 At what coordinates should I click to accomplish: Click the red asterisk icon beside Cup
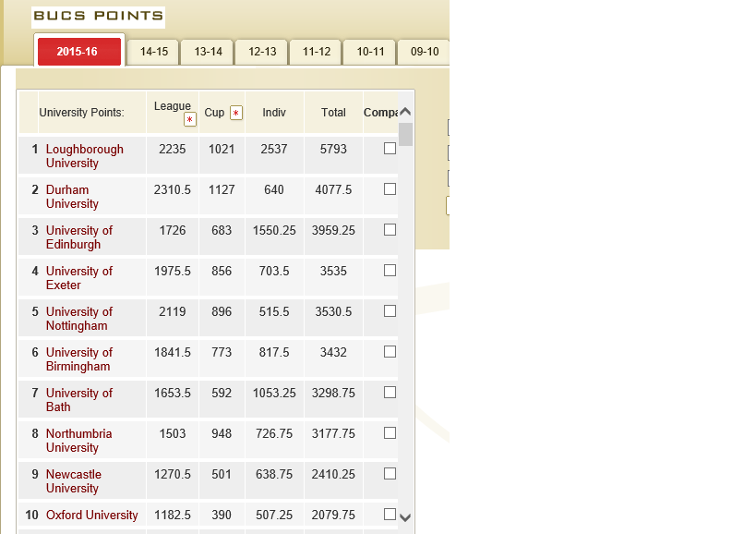click(236, 113)
